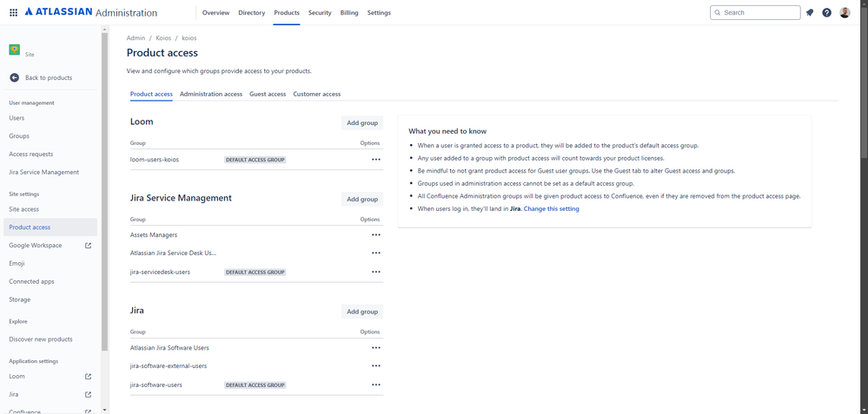Click Assets Managers group name
Screen dimensions: 868x414
[x=154, y=235]
